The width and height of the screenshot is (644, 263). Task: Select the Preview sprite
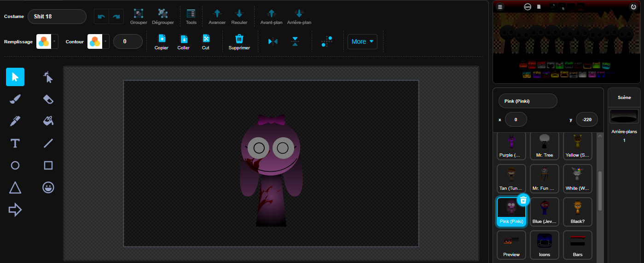[x=511, y=245]
